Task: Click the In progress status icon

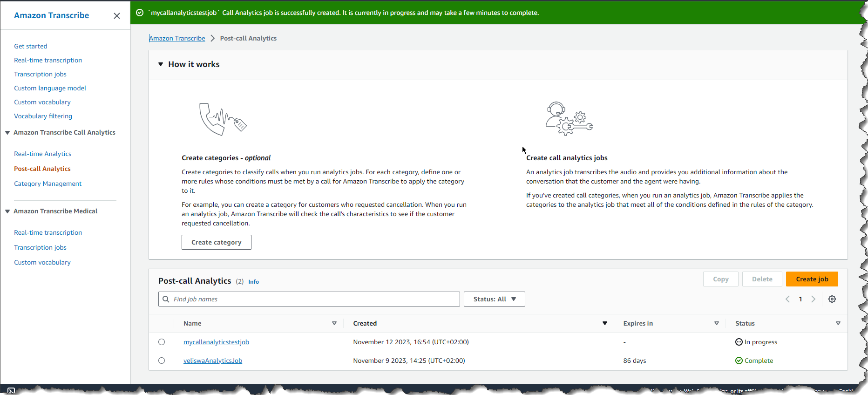Action: point(739,342)
